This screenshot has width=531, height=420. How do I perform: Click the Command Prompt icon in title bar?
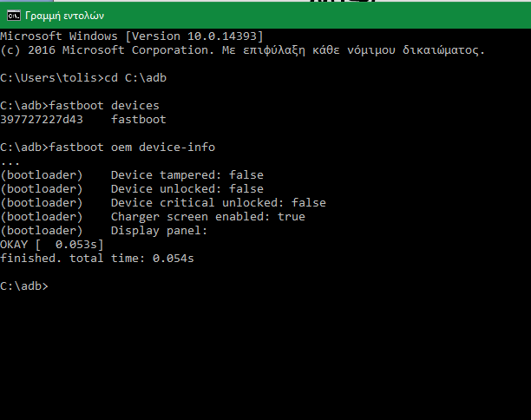[13, 15]
